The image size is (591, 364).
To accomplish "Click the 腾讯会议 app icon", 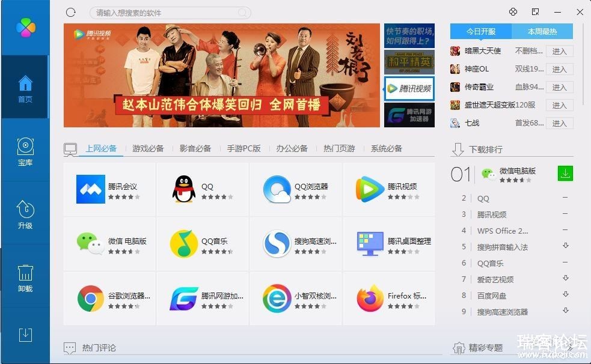I will click(90, 189).
